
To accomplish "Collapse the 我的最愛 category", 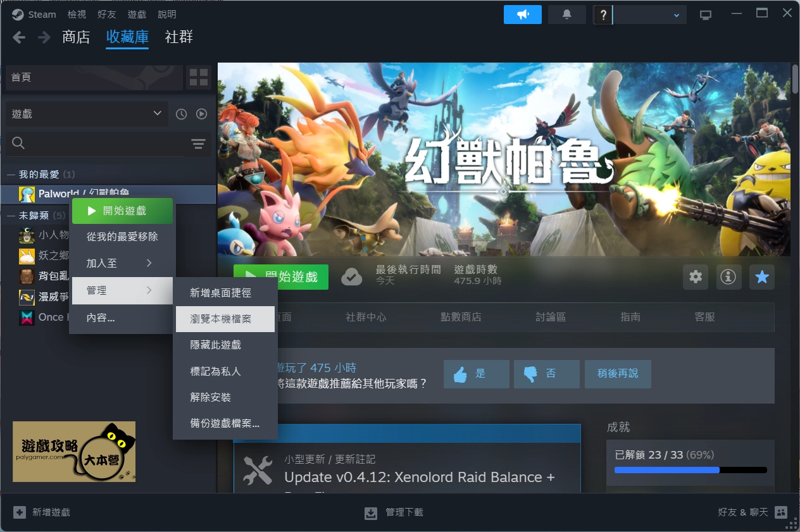I will 10,174.
